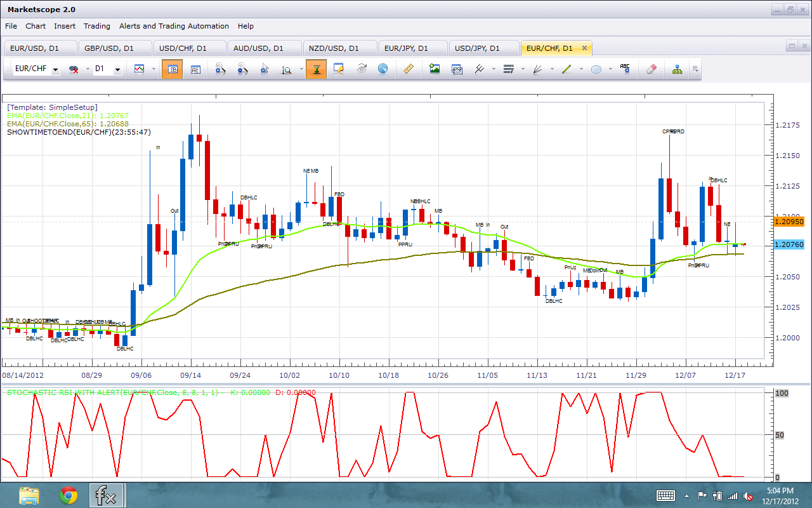Click the chart snapshot window icon
Screen dimensions: 812x508
pyautogui.click(x=457, y=69)
